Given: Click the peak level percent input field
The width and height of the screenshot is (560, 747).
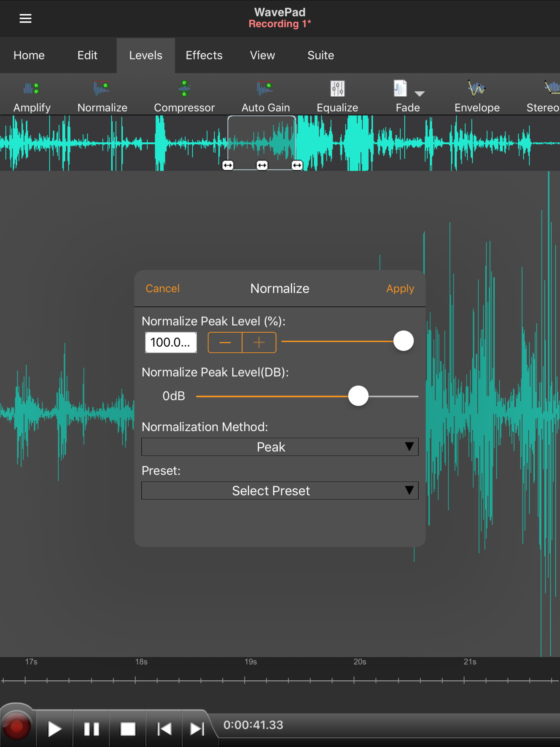Looking at the screenshot, I should (171, 342).
